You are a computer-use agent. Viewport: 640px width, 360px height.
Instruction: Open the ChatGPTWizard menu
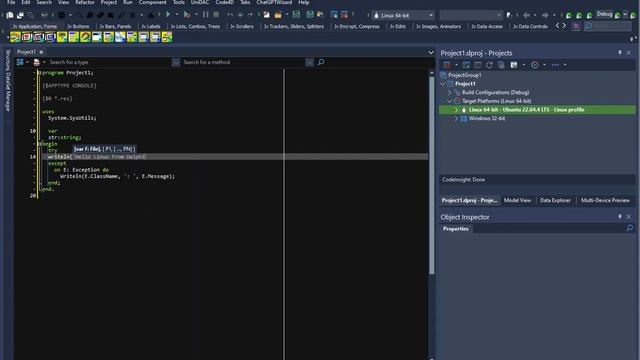click(x=274, y=2)
